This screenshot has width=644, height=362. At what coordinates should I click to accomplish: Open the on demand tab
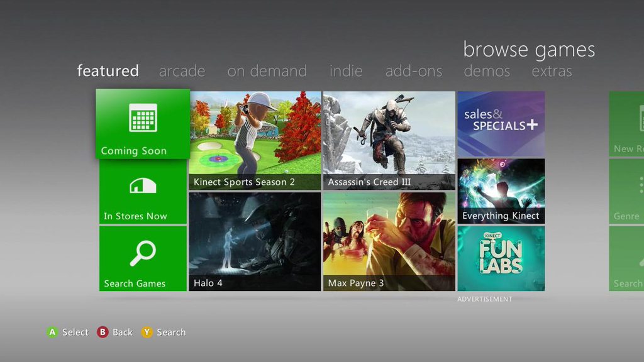267,71
